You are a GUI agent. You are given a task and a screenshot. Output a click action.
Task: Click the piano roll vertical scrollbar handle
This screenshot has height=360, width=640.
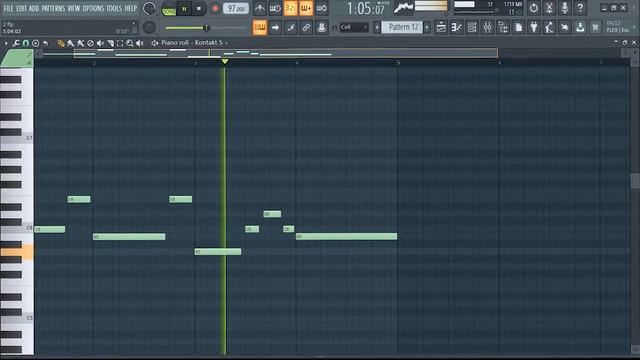coord(635,181)
